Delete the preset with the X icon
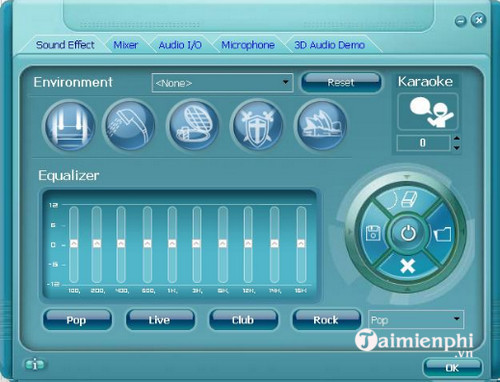This screenshot has width=500, height=382. [x=407, y=266]
